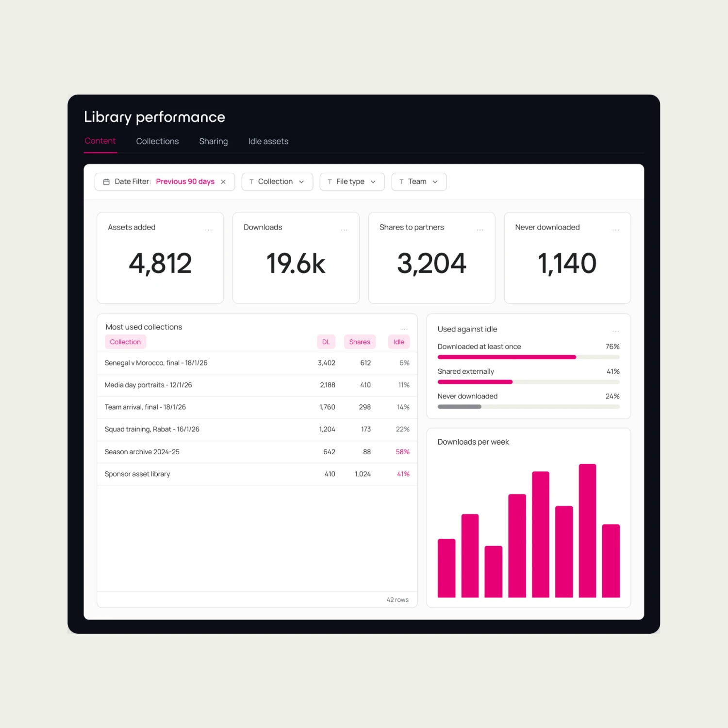
Task: Open the Never downloaded card options menu
Action: coord(616,230)
